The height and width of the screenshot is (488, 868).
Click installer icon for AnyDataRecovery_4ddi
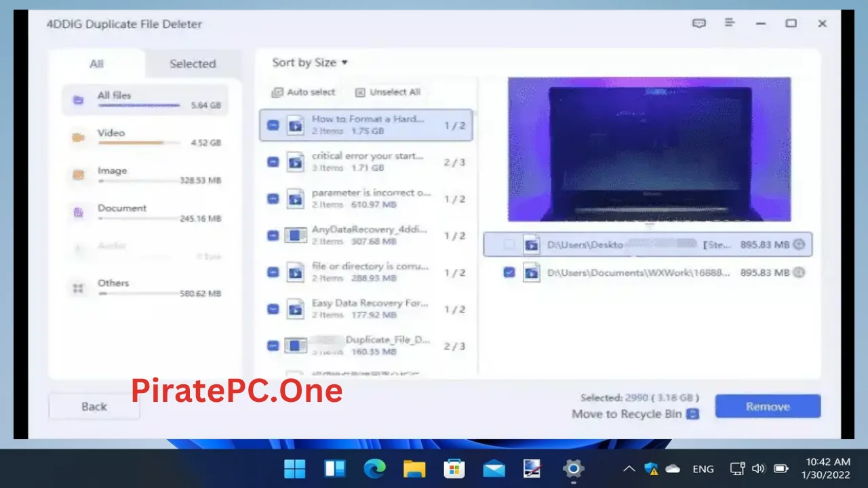pos(296,235)
